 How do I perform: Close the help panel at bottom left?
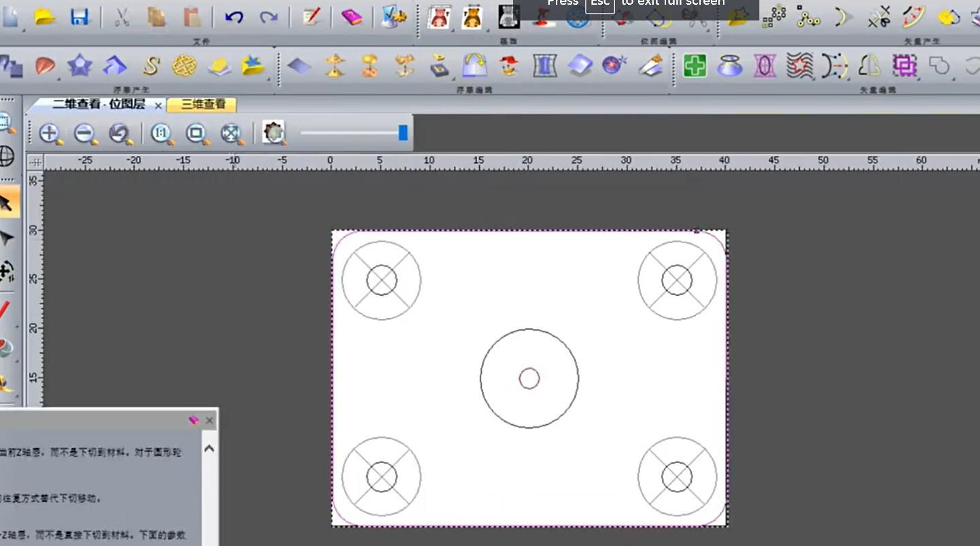coord(209,420)
